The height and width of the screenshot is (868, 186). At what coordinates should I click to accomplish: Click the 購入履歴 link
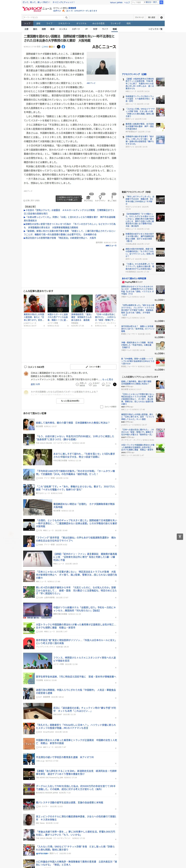pos(152,18)
